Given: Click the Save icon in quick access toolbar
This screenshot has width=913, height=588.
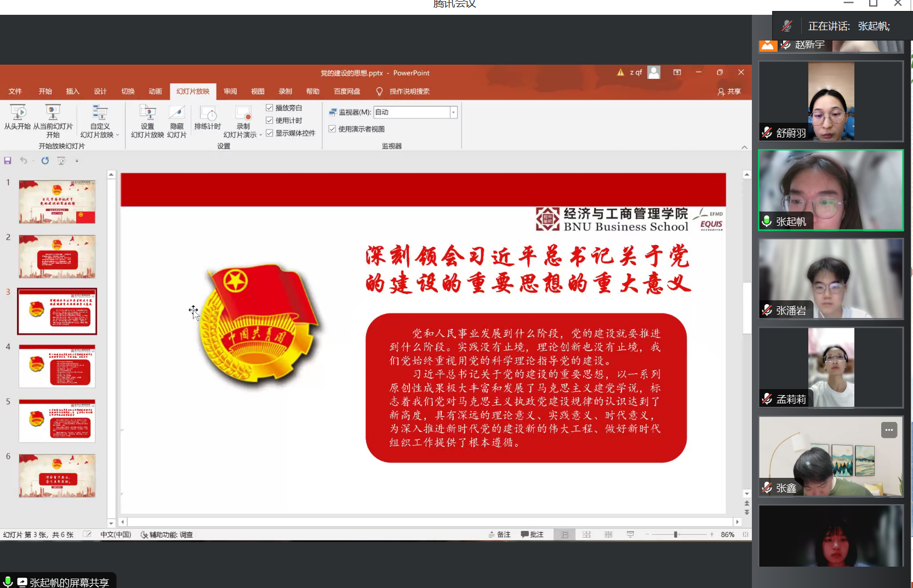Looking at the screenshot, I should [8, 161].
